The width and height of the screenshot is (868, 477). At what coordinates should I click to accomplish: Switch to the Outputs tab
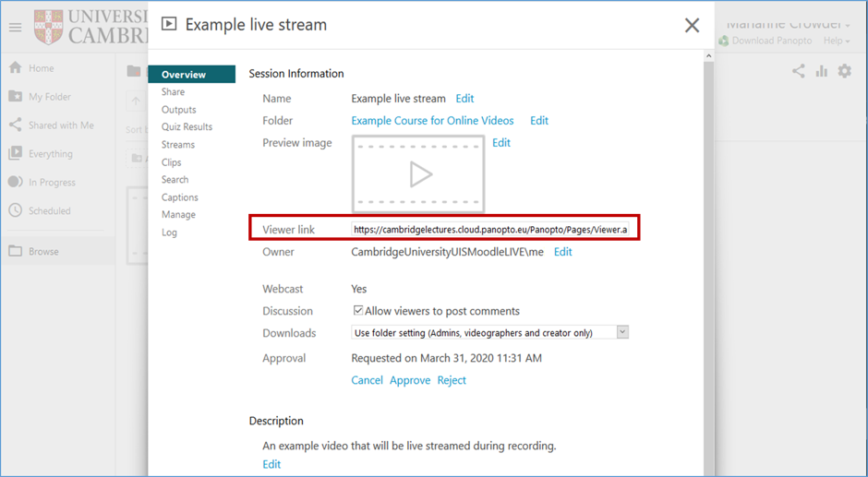point(179,110)
